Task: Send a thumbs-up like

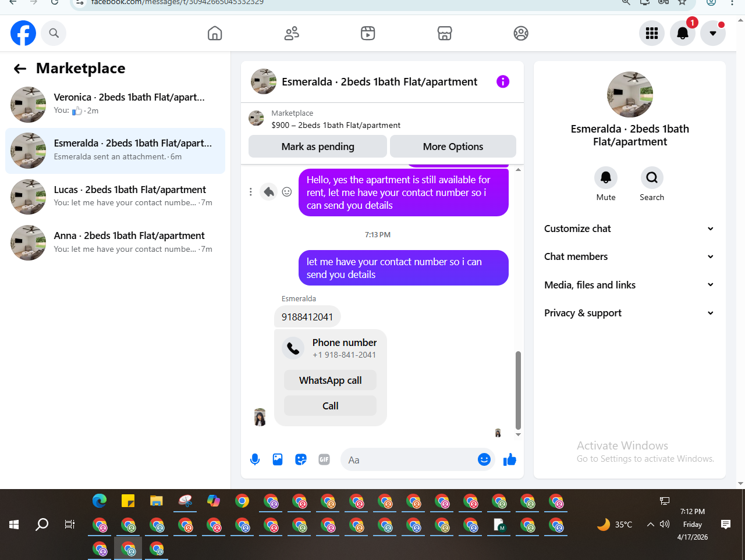Action: point(510,459)
